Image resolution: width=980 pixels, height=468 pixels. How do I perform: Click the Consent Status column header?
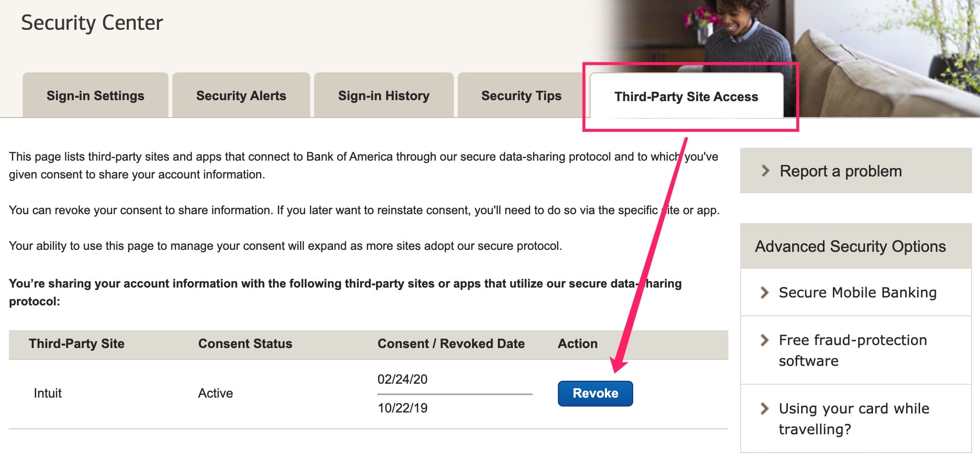pyautogui.click(x=245, y=344)
